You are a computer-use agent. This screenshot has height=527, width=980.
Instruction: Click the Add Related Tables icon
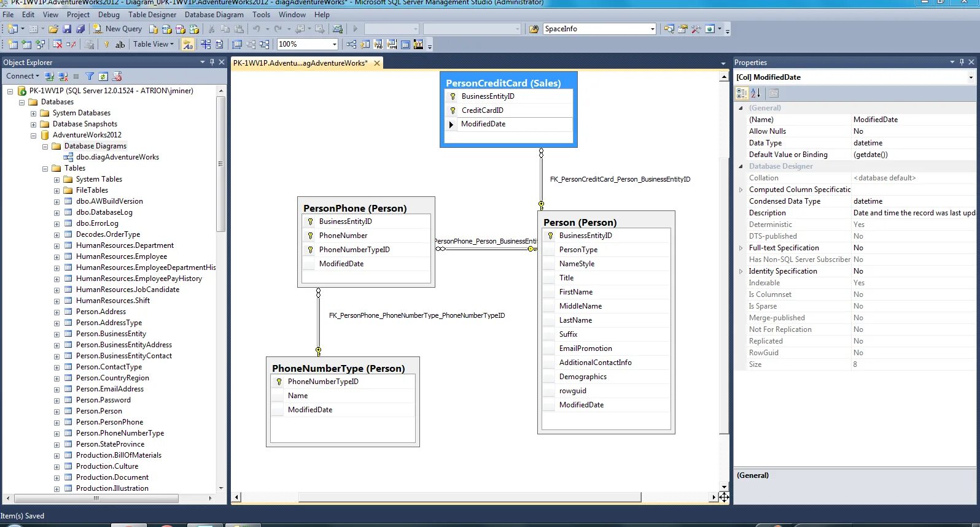click(x=41, y=44)
